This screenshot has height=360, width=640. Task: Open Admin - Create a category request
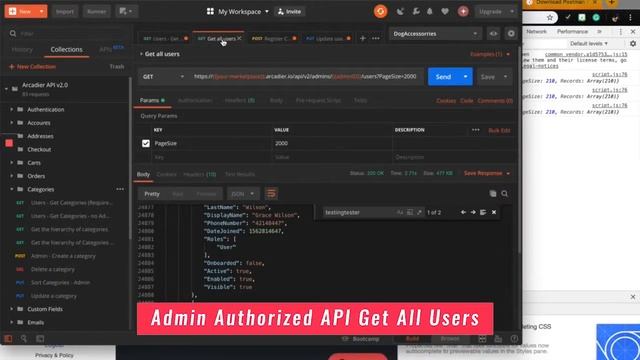pyautogui.click(x=63, y=256)
